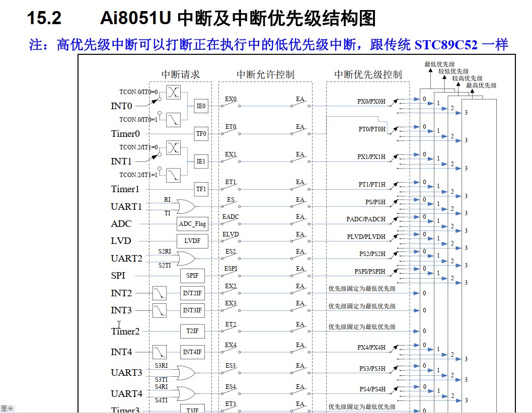Click the IE0 flag box

[201, 106]
